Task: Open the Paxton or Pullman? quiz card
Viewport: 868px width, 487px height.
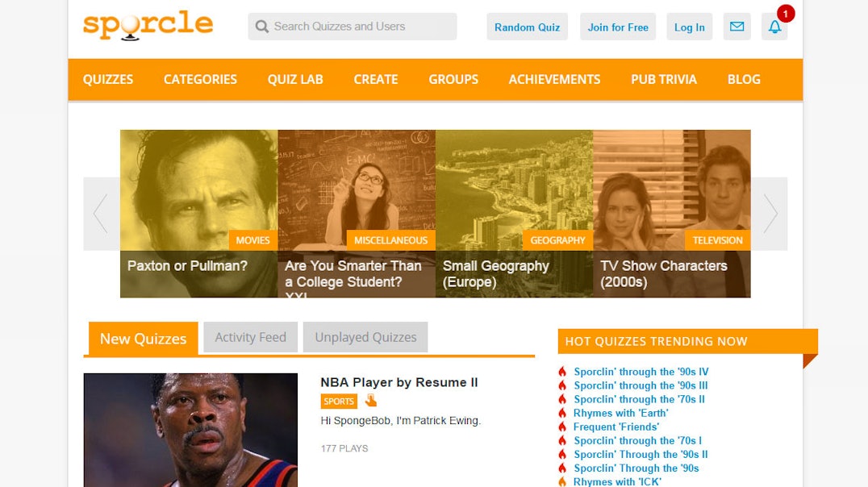Action: [198, 214]
